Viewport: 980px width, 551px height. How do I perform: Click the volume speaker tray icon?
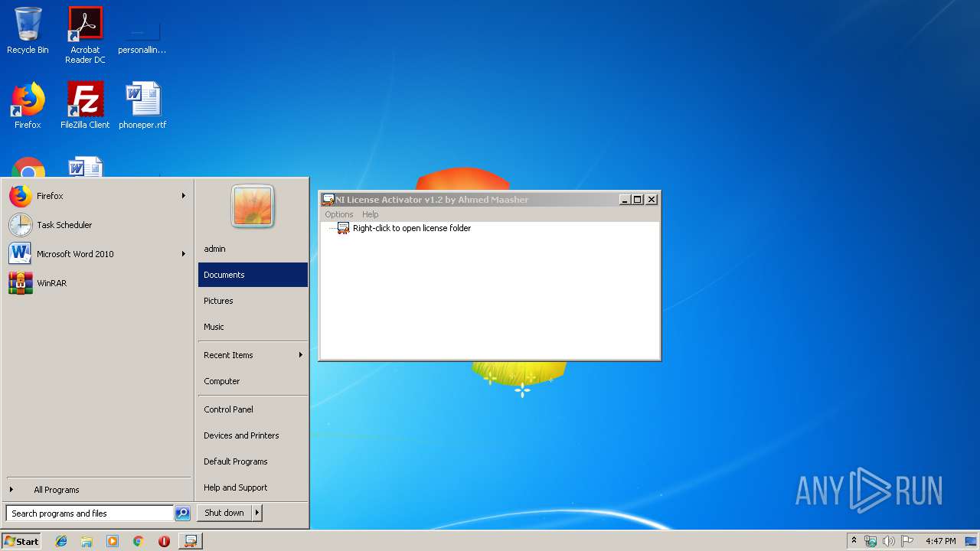click(x=889, y=541)
